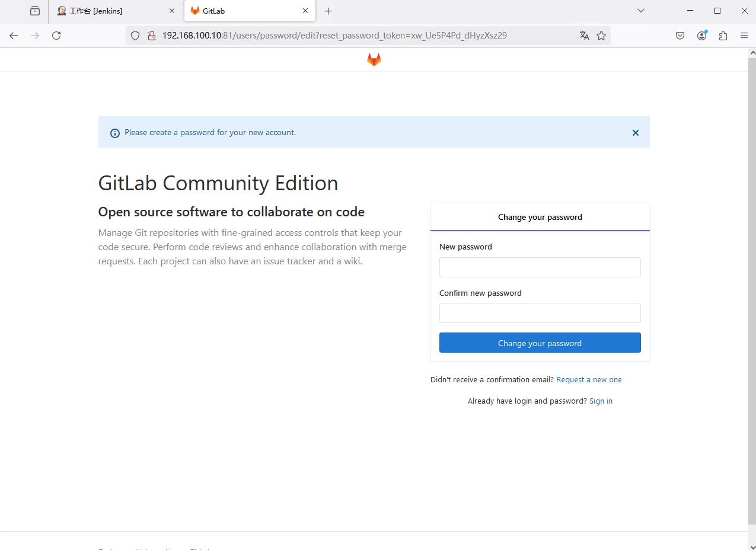Reload the current page
Image resolution: width=756 pixels, height=550 pixels.
tap(56, 36)
